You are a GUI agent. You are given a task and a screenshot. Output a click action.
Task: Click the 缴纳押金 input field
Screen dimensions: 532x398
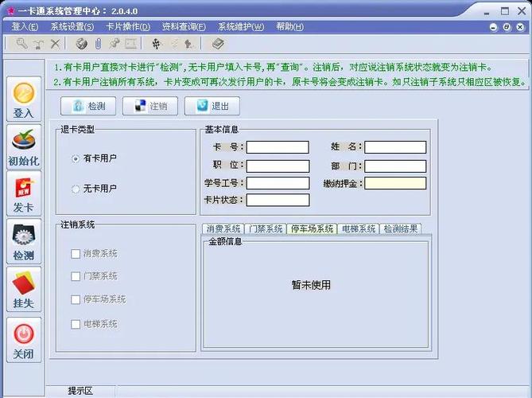pos(395,183)
